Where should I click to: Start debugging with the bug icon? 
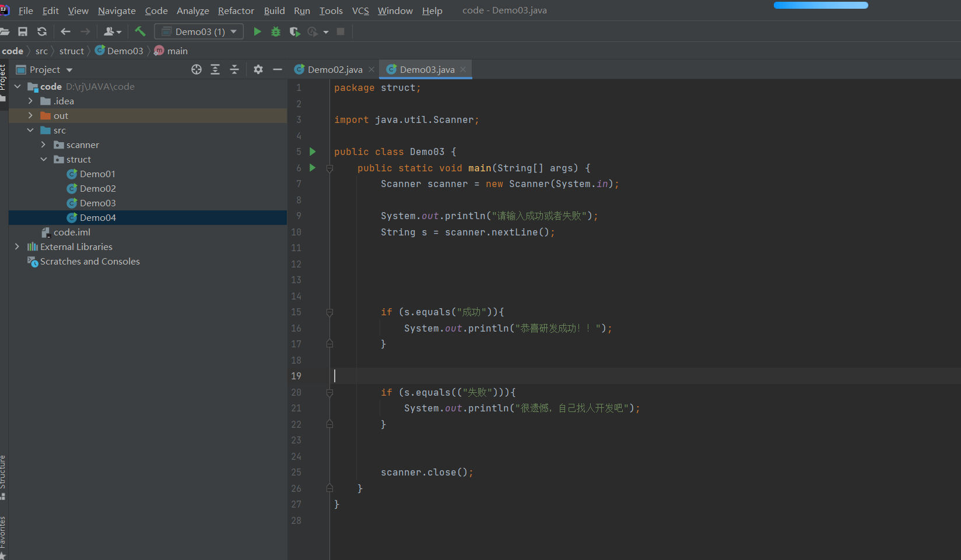276,31
